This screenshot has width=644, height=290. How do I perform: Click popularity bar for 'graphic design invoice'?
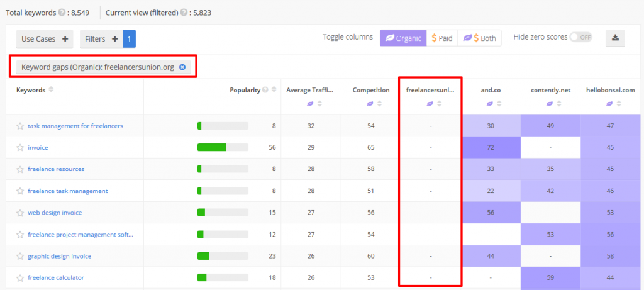[x=223, y=256]
